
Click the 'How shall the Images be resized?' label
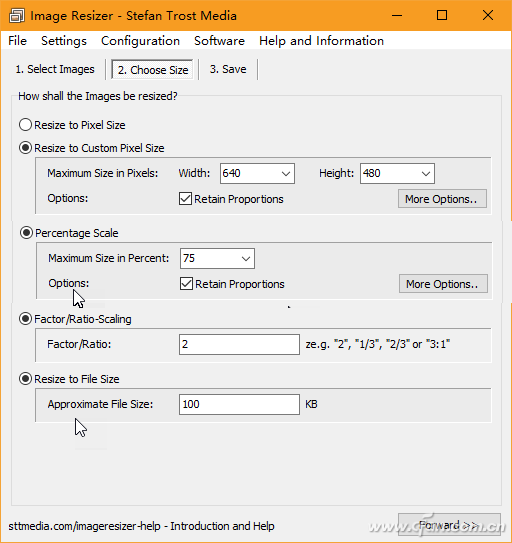point(98,96)
